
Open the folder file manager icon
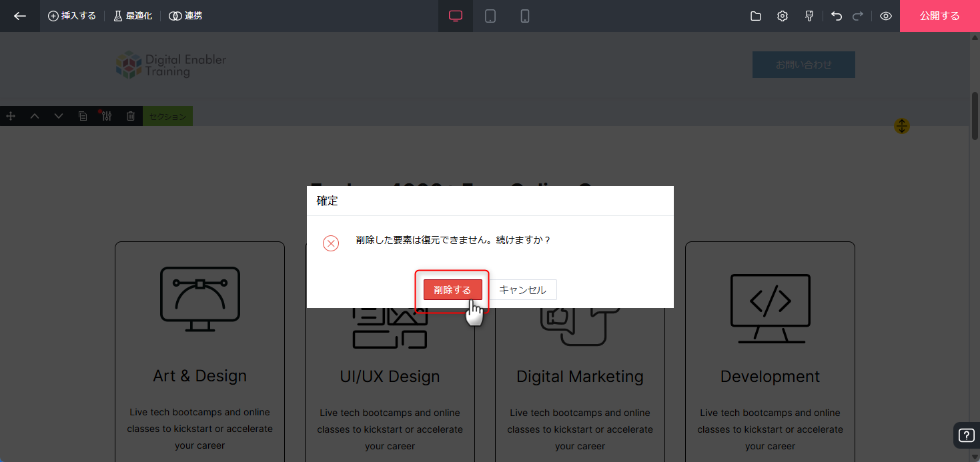pyautogui.click(x=756, y=16)
